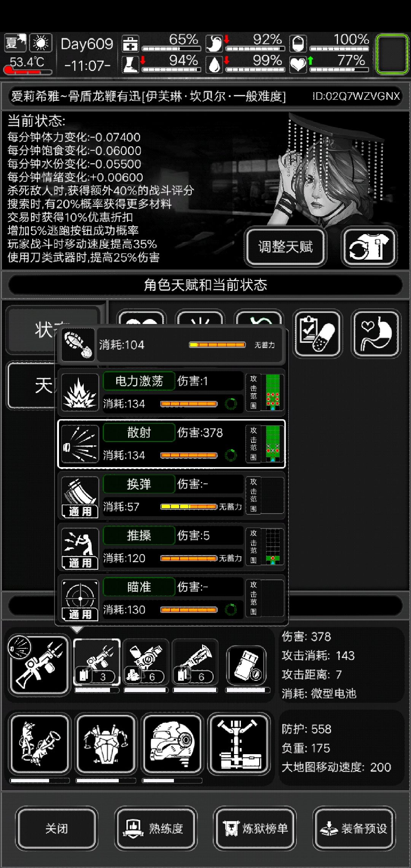Choose the 推搡 shove skill
Screen dimensions: 411x868
pos(171,547)
